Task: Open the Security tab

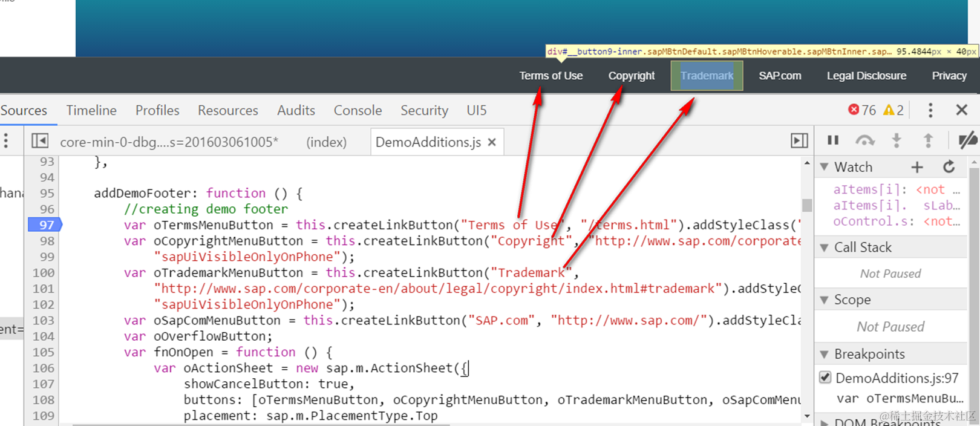Action: click(x=424, y=110)
